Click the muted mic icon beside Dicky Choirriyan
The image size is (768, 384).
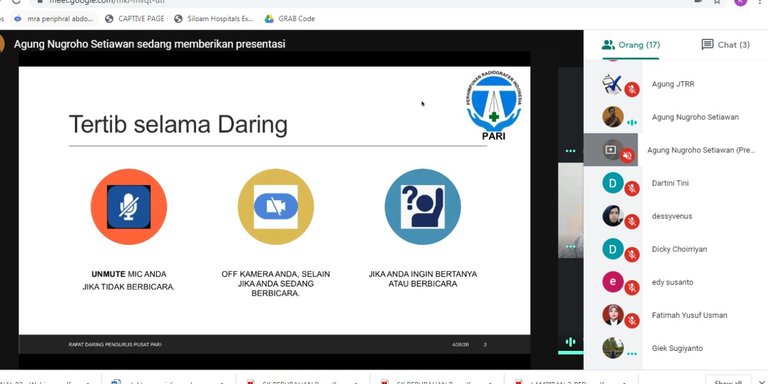632,255
